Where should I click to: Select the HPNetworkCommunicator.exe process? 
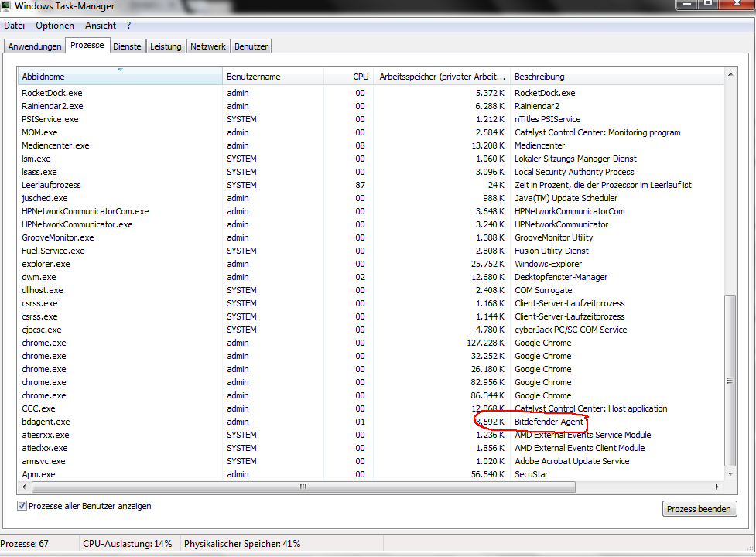pos(371,224)
